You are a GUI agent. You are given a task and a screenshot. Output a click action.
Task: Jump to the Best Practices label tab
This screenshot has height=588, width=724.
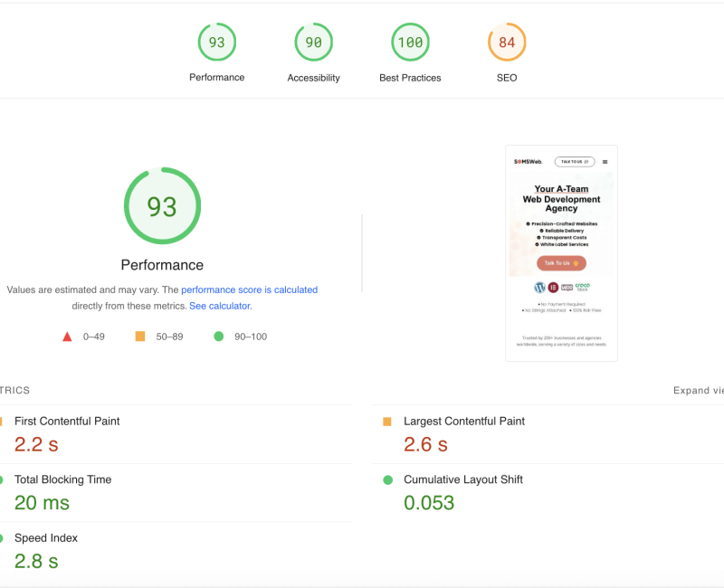pyautogui.click(x=410, y=78)
